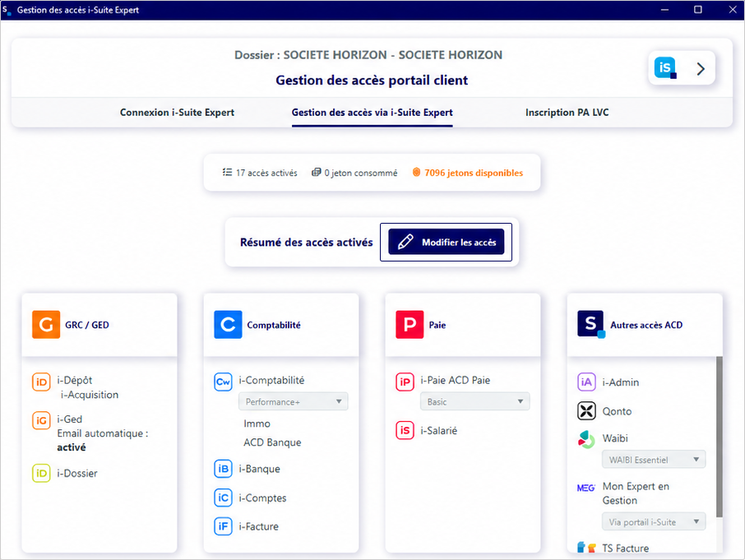Click the MEG Mon Expert en Gestion logo
The width and height of the screenshot is (745, 560).
(x=585, y=488)
